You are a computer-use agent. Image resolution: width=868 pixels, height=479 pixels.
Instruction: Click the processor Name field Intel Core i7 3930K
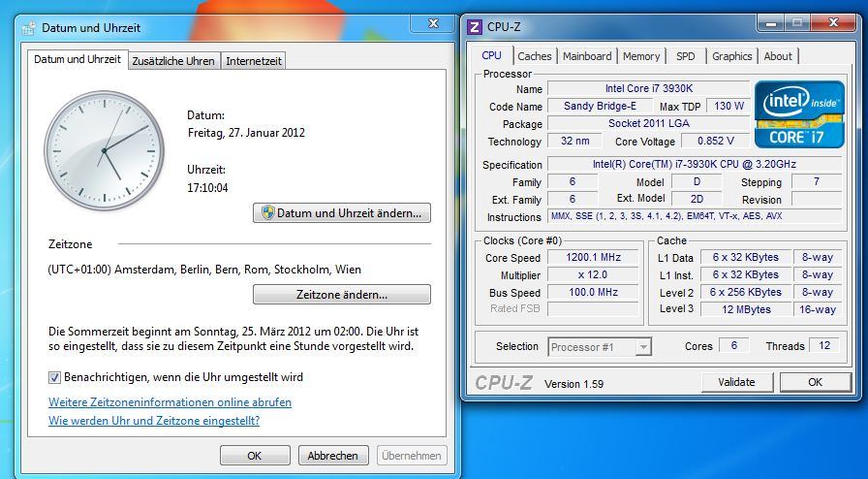coord(648,88)
